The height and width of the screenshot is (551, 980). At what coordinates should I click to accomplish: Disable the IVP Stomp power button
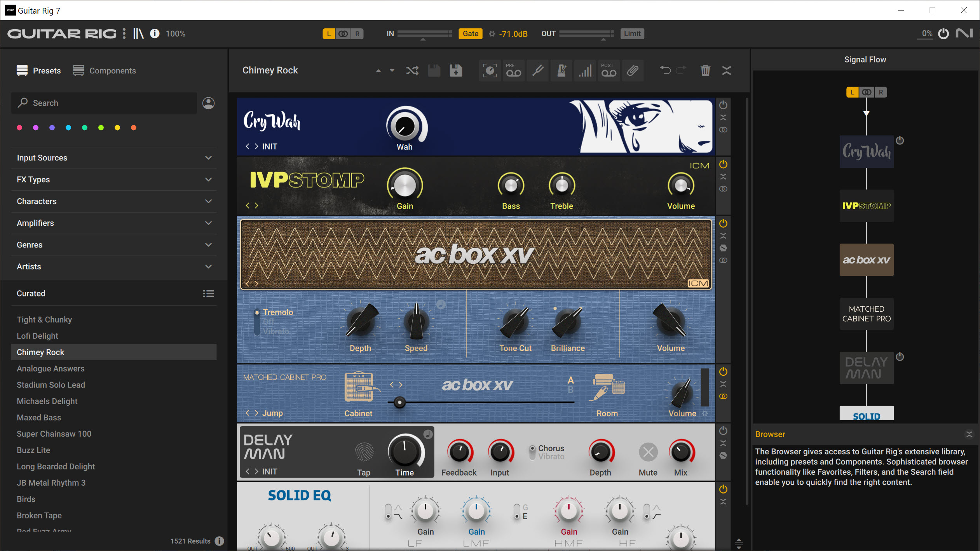pyautogui.click(x=723, y=164)
